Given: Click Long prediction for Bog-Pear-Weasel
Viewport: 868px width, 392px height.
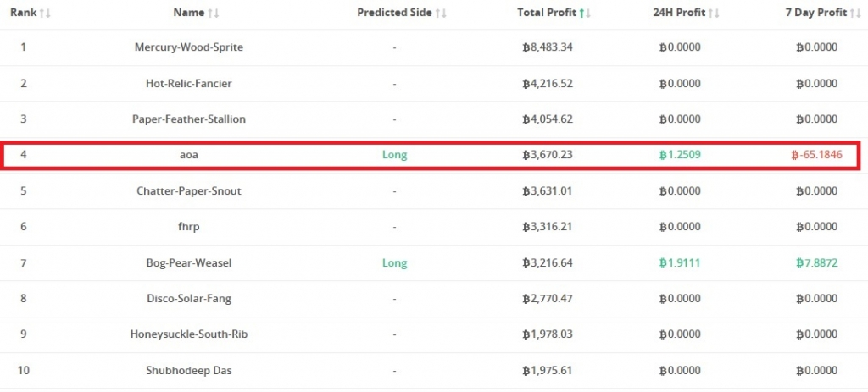Looking at the screenshot, I should (x=394, y=263).
